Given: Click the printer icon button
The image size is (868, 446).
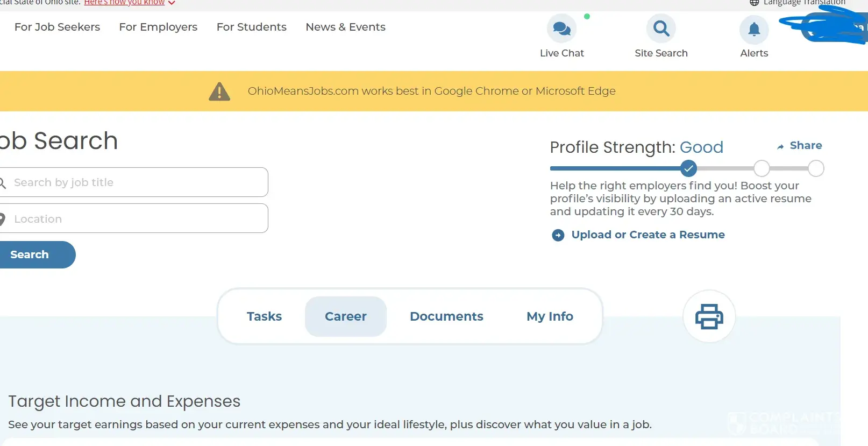Looking at the screenshot, I should 709,316.
